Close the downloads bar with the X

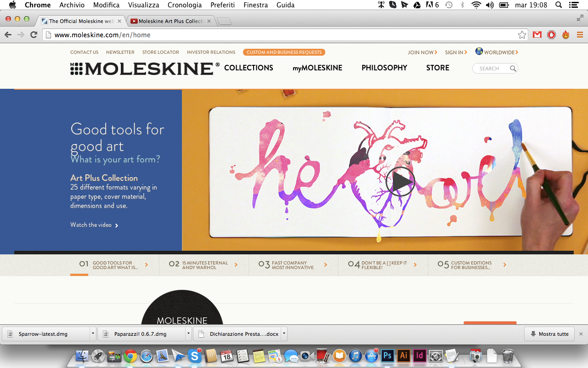[581, 334]
